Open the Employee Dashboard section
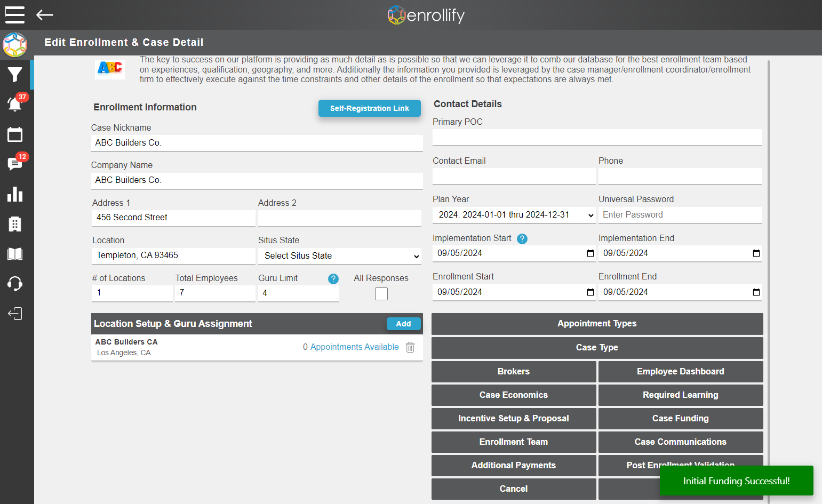 tap(681, 372)
